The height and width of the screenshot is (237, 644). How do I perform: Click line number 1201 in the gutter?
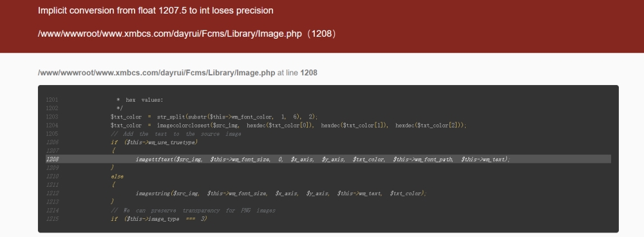coord(52,100)
